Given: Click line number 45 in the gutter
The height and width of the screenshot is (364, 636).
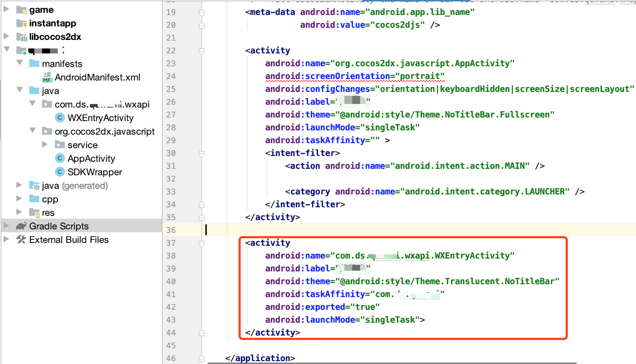Looking at the screenshot, I should [171, 345].
